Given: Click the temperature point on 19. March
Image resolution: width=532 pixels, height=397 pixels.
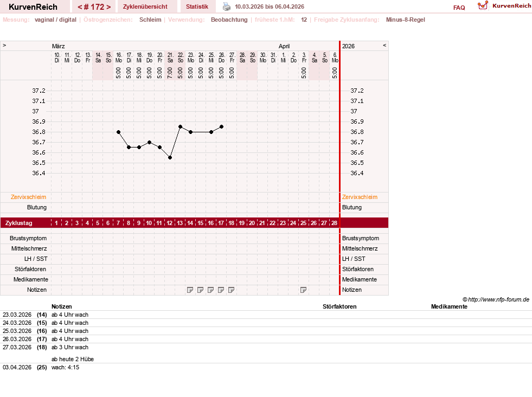Looking at the screenshot, I should click(x=149, y=142).
